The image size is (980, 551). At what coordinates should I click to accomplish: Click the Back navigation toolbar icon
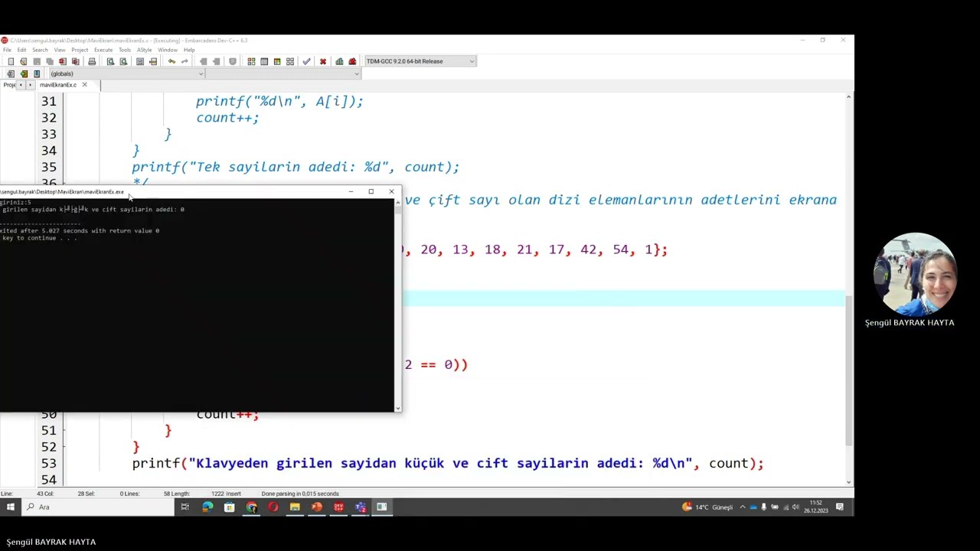[x=203, y=61]
